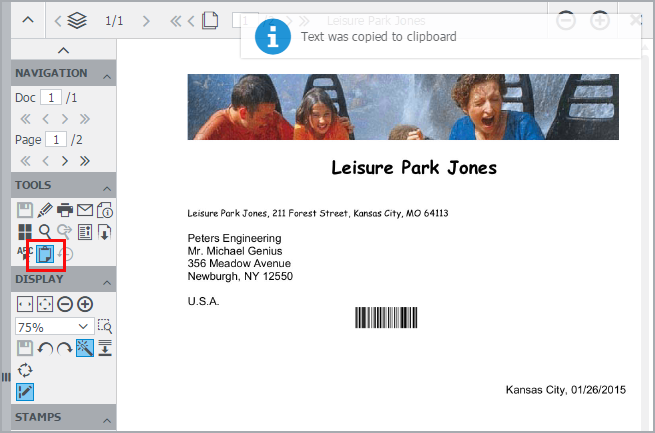This screenshot has height=433, width=655.
Task: Click the Page number input field
Action: point(55,139)
